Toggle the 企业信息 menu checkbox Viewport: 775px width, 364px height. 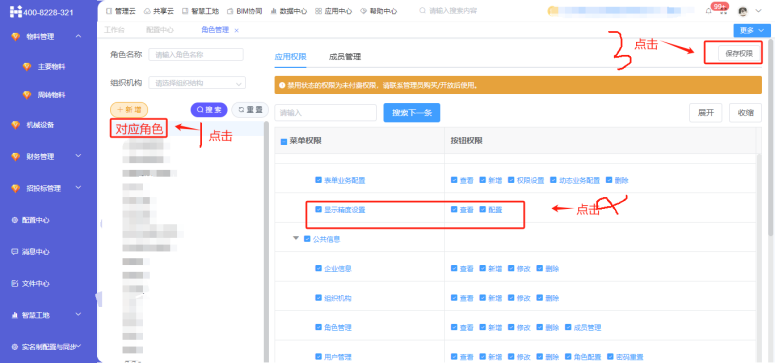[318, 268]
